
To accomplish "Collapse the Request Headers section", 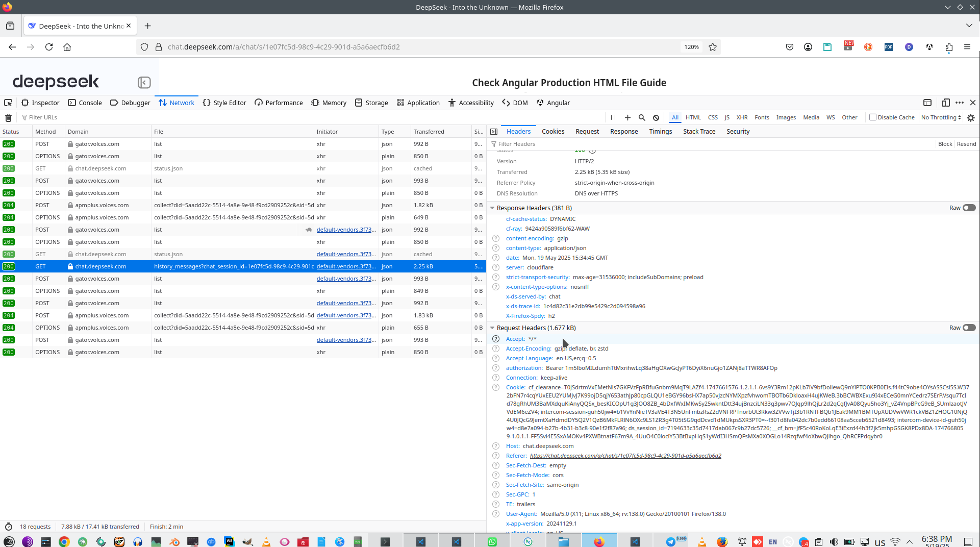I will click(x=492, y=328).
